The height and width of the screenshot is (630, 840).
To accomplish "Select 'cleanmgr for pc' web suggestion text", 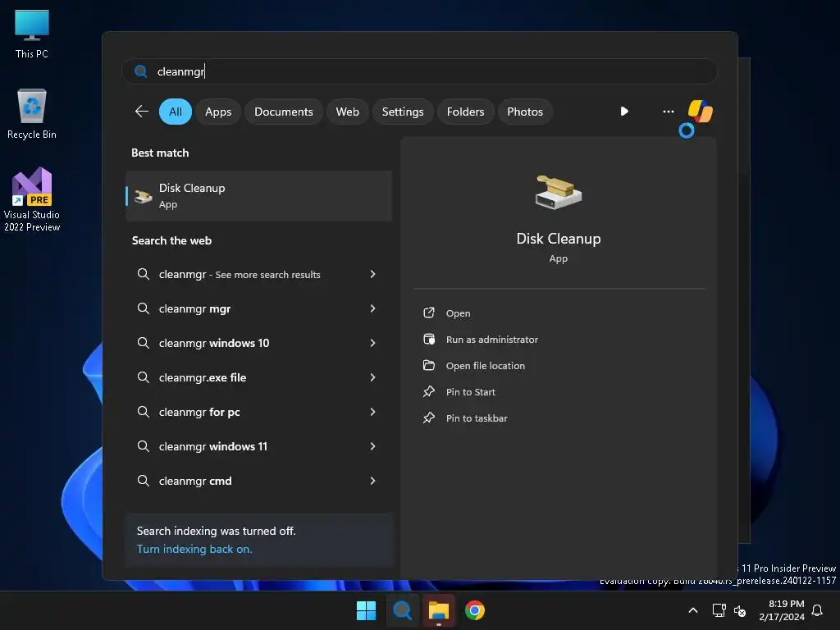I will 199,412.
